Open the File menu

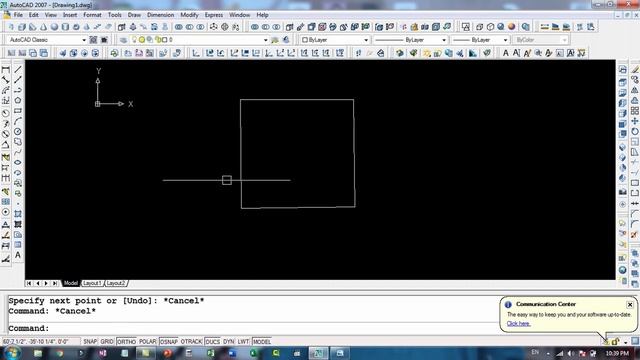pyautogui.click(x=18, y=15)
